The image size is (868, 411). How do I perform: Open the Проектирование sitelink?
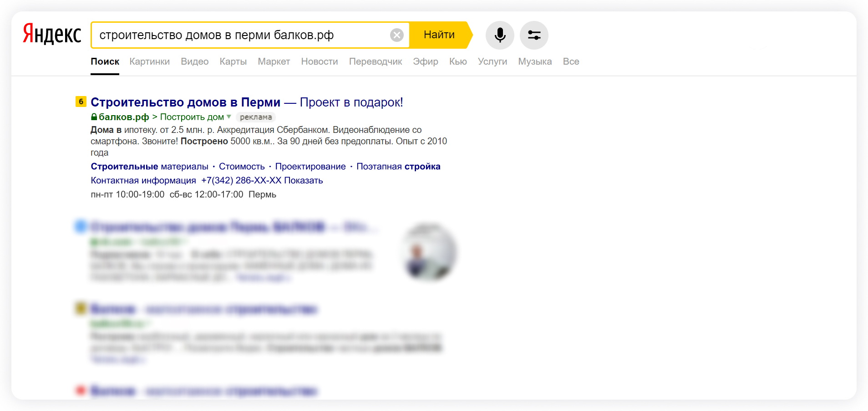tap(310, 167)
